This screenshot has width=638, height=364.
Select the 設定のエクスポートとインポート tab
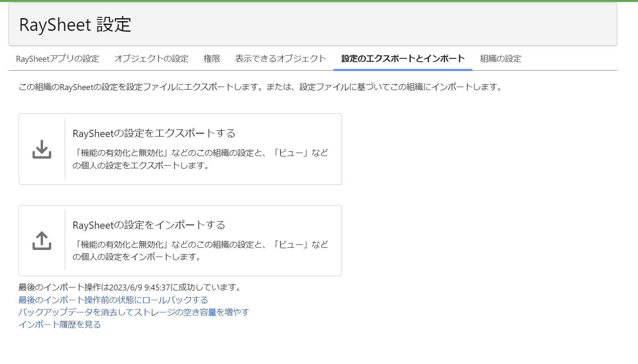[403, 59]
